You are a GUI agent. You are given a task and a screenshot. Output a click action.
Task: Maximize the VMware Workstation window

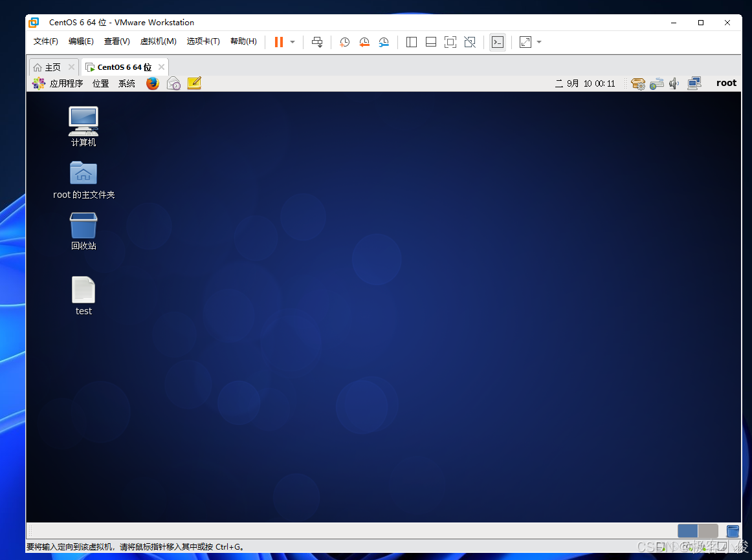[701, 23]
